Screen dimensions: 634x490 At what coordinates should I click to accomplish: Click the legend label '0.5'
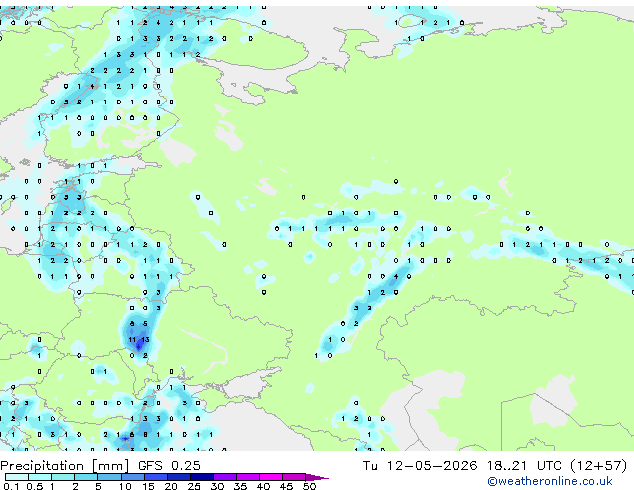click(x=34, y=486)
